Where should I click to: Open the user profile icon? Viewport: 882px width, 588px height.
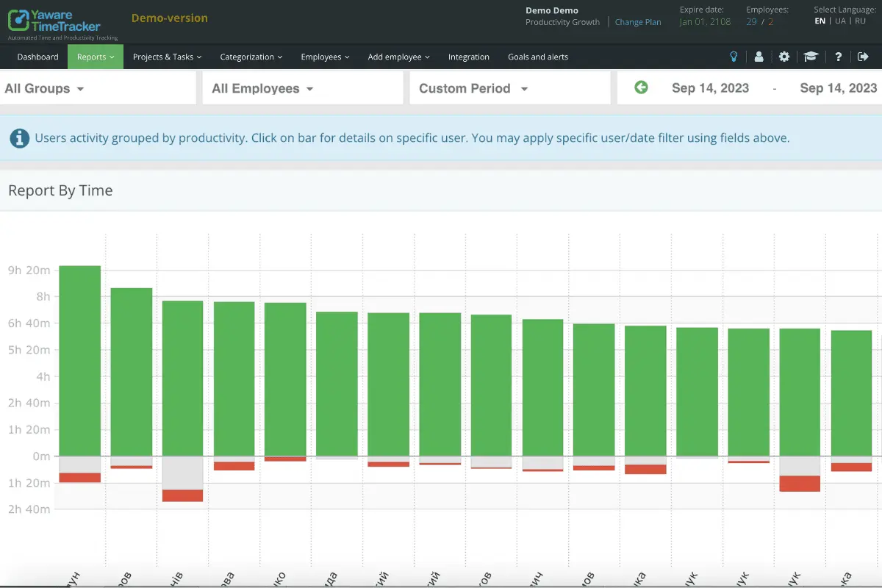tap(759, 57)
